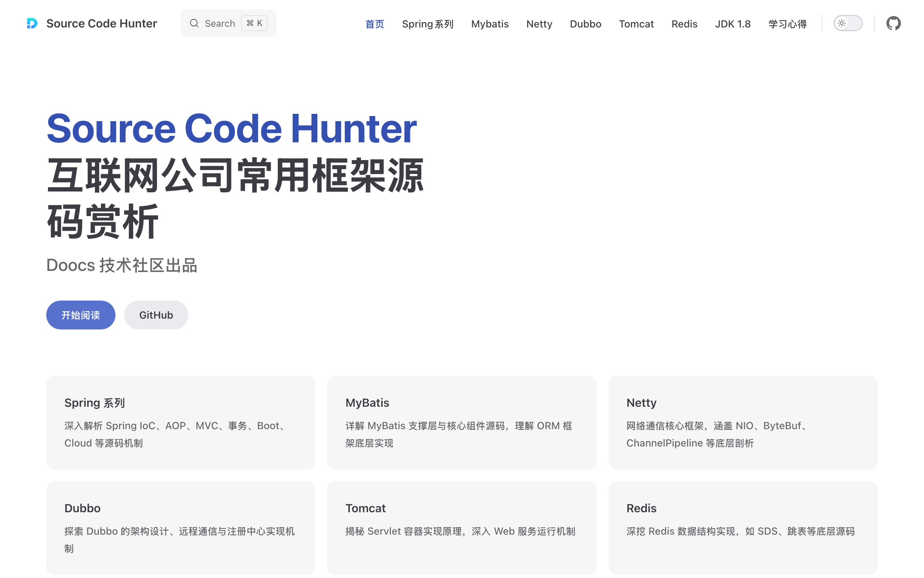924x578 pixels.
Task: Open the Redis navbar entry
Action: pos(684,24)
